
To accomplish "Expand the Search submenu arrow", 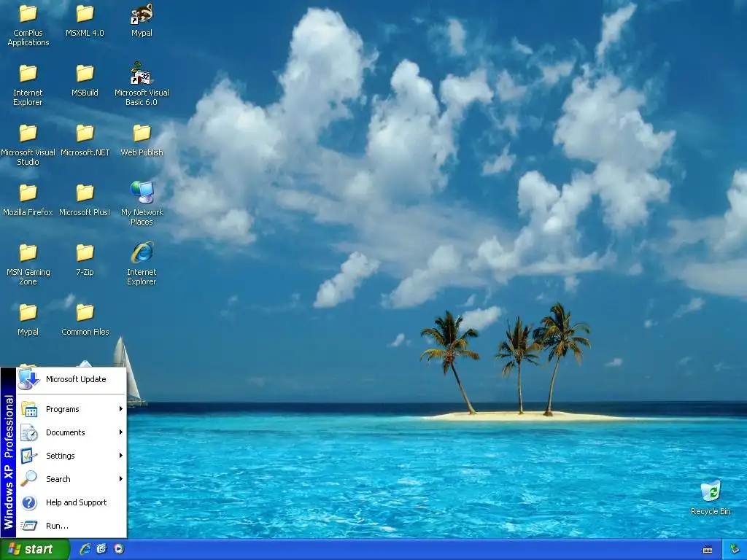I will pos(121,479).
